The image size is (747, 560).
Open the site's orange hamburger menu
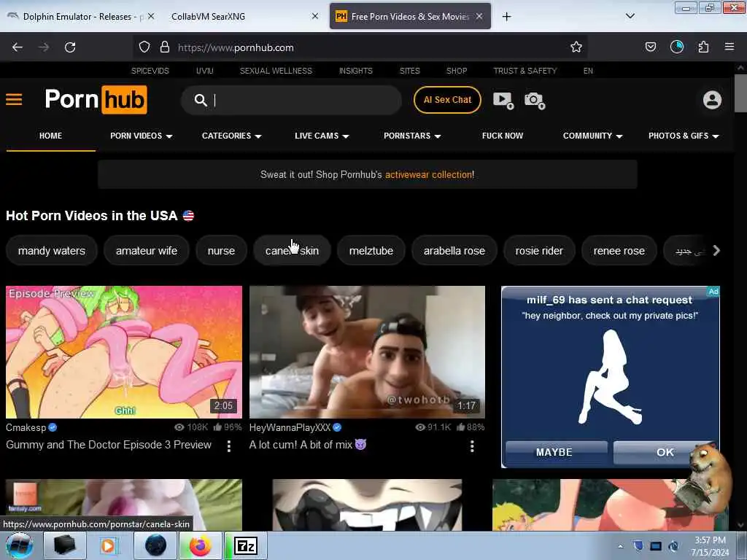pos(14,99)
